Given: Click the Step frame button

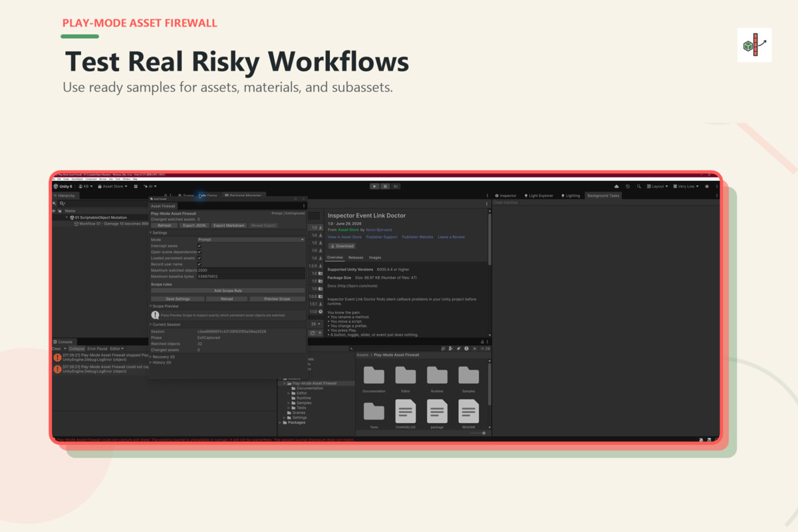Looking at the screenshot, I should coord(395,186).
